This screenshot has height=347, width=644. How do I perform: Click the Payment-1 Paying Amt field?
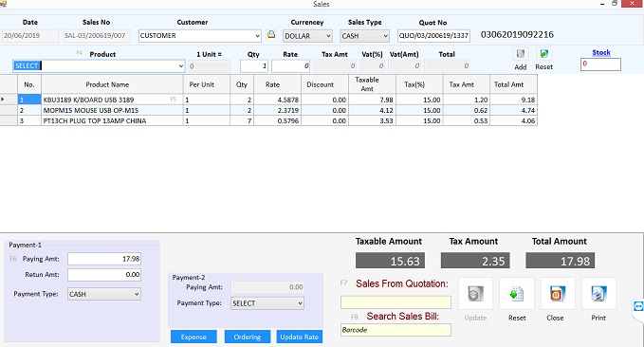(104, 259)
